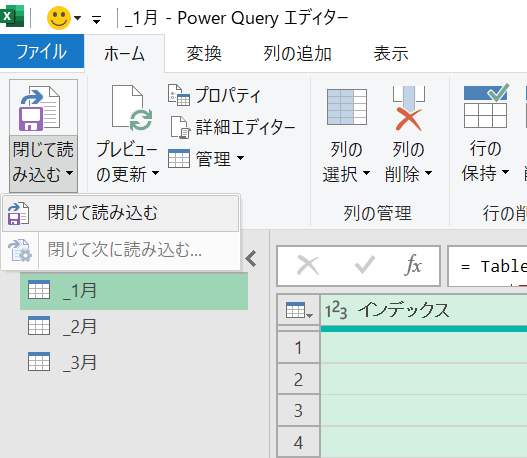527x458 pixels.
Task: Select the _3月 query
Action: click(x=134, y=363)
